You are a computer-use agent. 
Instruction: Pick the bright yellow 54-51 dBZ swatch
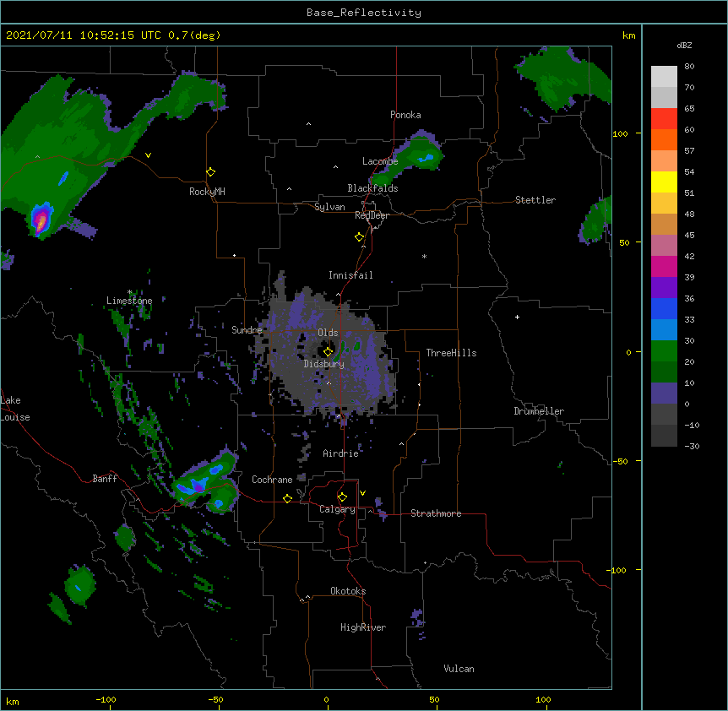coord(664,182)
